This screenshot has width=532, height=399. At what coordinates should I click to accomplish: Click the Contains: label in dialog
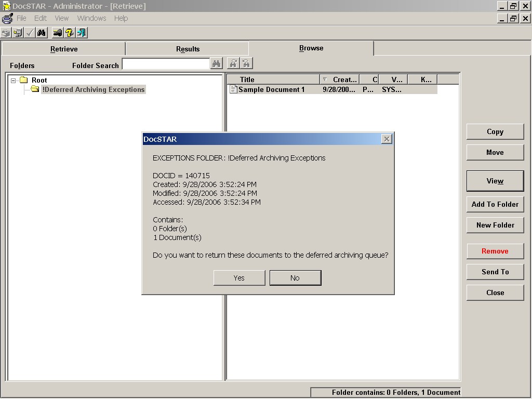(x=168, y=220)
